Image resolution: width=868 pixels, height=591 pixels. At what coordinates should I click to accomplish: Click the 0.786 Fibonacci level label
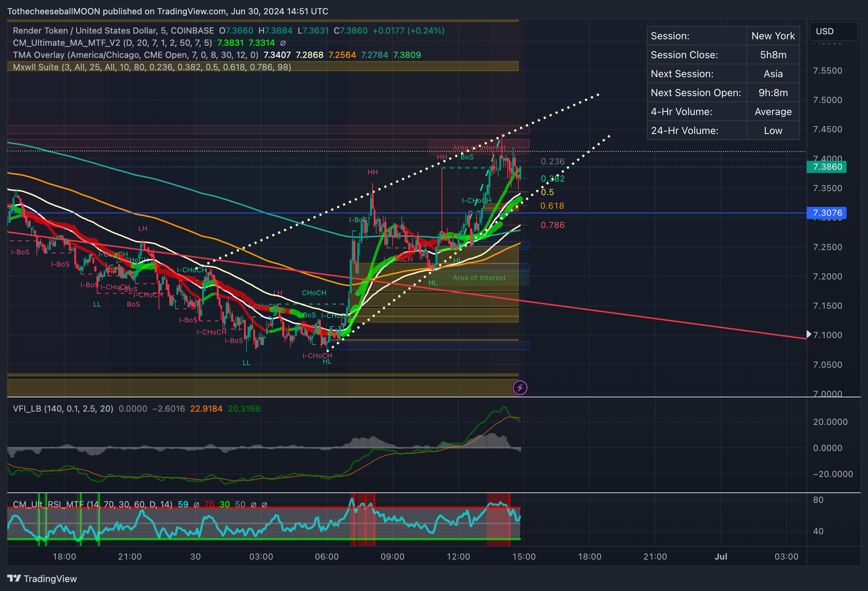tap(553, 225)
